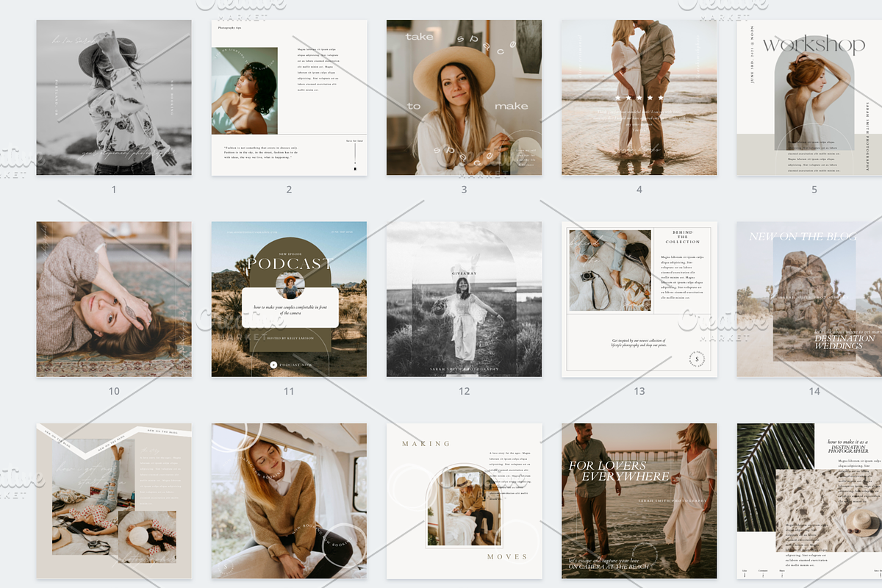Click number label 13 under collection template
This screenshot has height=588, width=882.
(639, 391)
